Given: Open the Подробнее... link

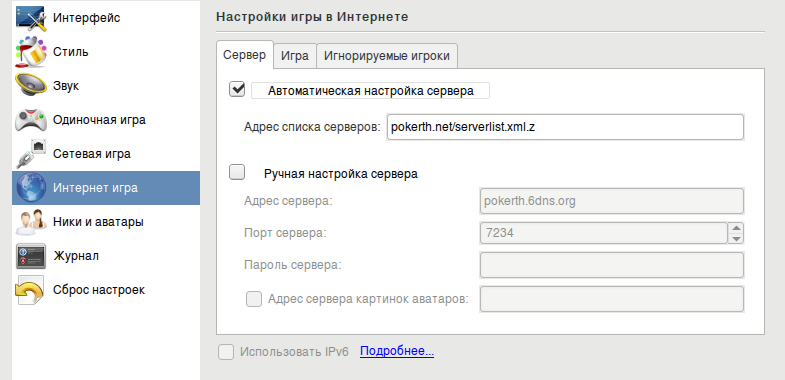Looking at the screenshot, I should [x=397, y=351].
